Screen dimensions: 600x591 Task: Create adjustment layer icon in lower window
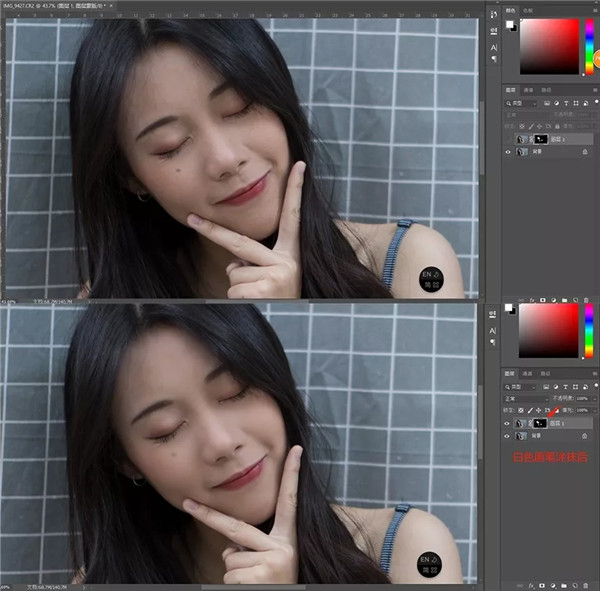(x=553, y=586)
